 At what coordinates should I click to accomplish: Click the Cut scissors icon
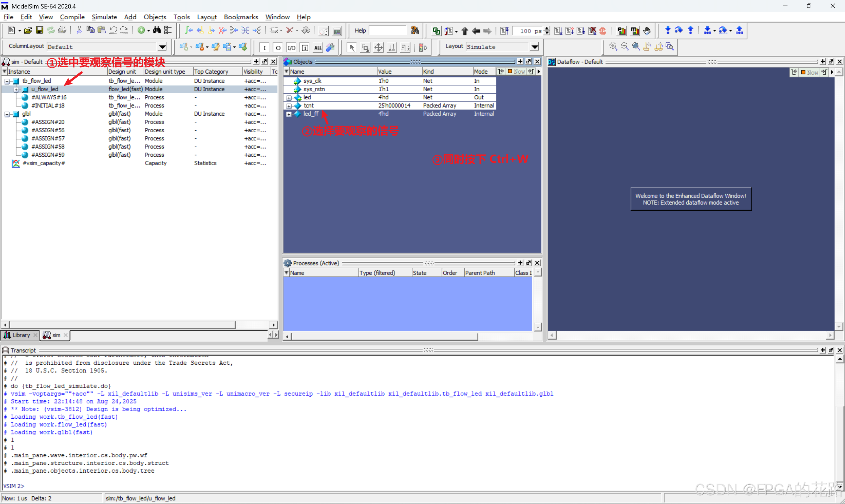pyautogui.click(x=79, y=31)
